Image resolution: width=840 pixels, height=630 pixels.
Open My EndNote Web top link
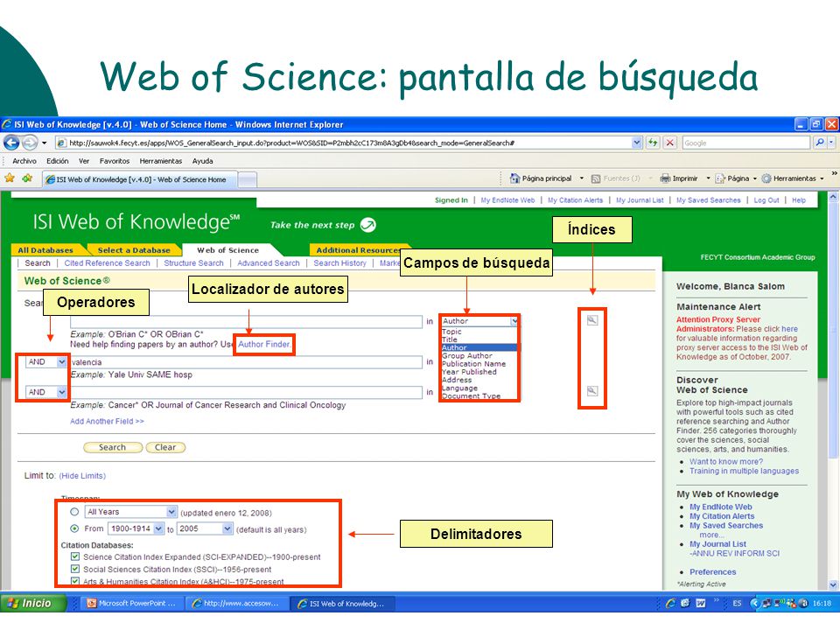507,199
